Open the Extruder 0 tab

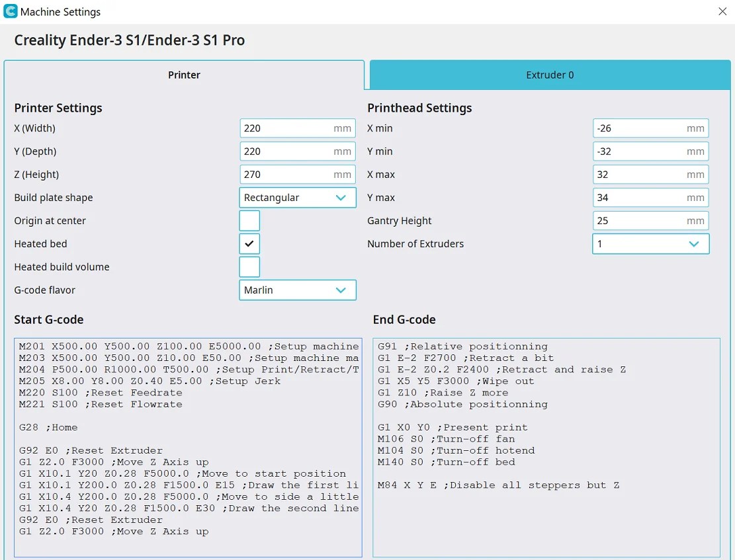pyautogui.click(x=550, y=75)
